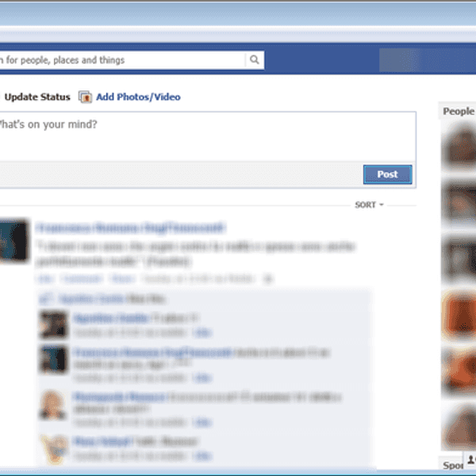
Task: Click the fourth commenter's avatar thumbnail
Action: [54, 450]
